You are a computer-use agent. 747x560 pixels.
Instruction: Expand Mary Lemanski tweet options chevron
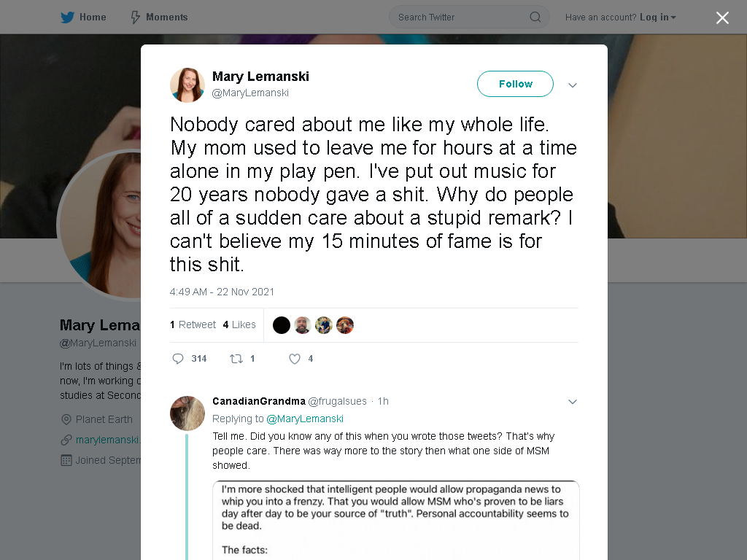tap(572, 85)
